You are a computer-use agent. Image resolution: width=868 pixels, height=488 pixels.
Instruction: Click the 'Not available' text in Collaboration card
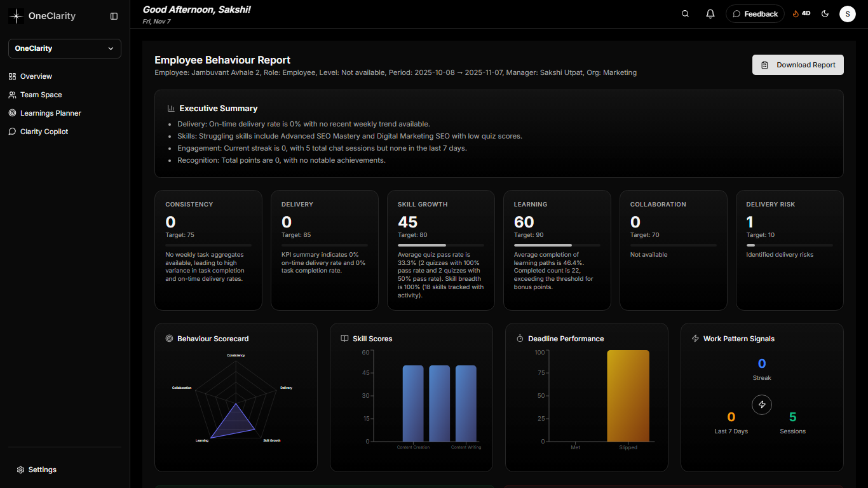tap(649, 255)
